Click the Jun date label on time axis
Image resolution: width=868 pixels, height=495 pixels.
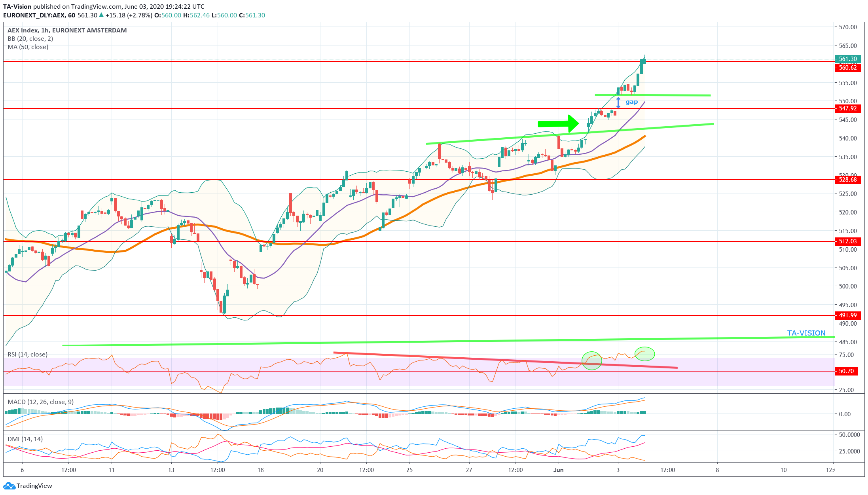coord(558,470)
